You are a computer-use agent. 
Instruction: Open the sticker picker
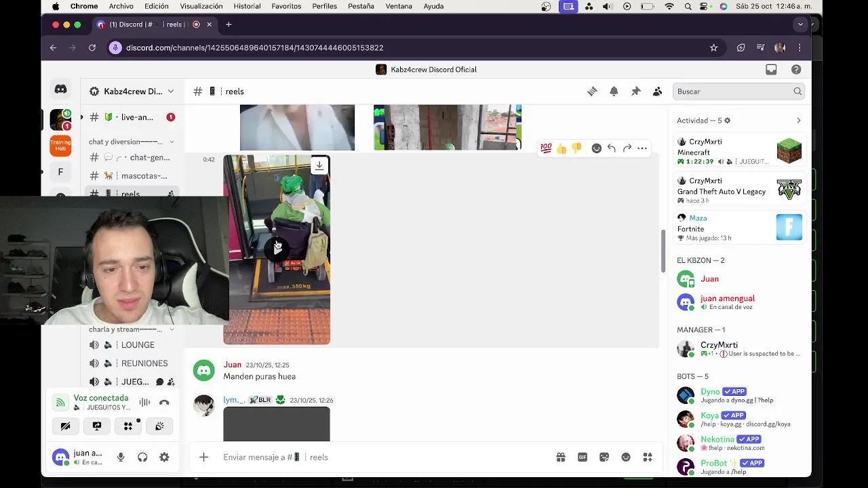tap(604, 457)
